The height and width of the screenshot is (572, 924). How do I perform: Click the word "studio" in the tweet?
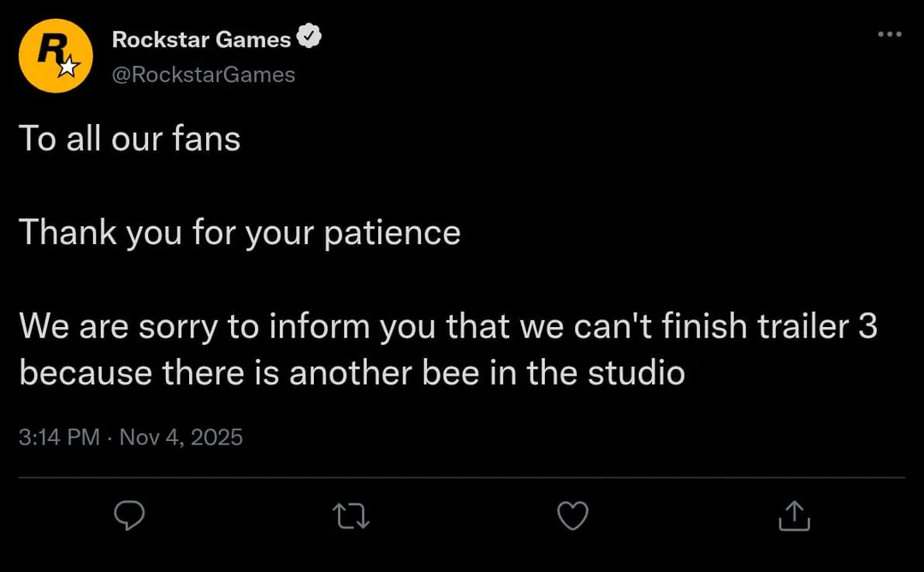637,372
